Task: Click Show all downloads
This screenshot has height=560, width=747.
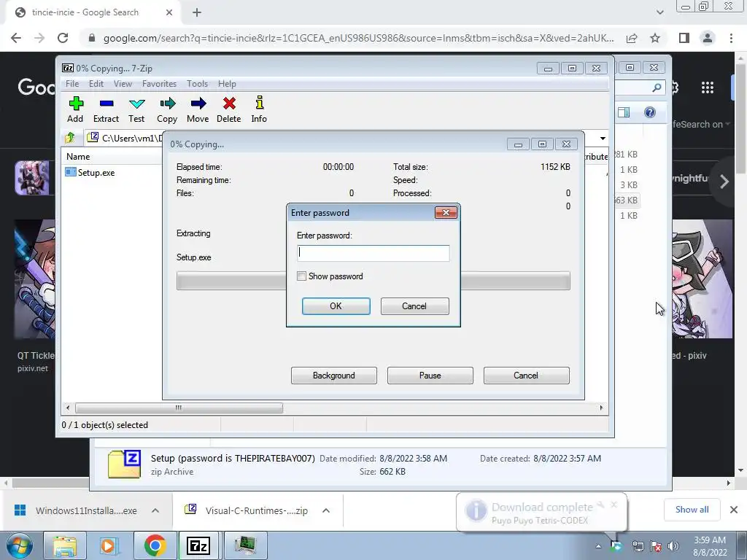Action: pyautogui.click(x=692, y=510)
